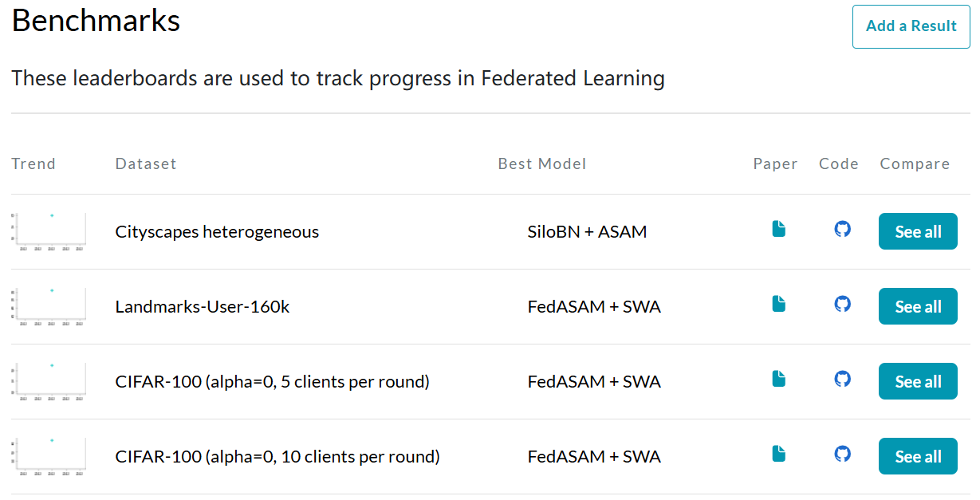
Task: See all results for CIFAR-100 5 clients
Action: pyautogui.click(x=918, y=382)
